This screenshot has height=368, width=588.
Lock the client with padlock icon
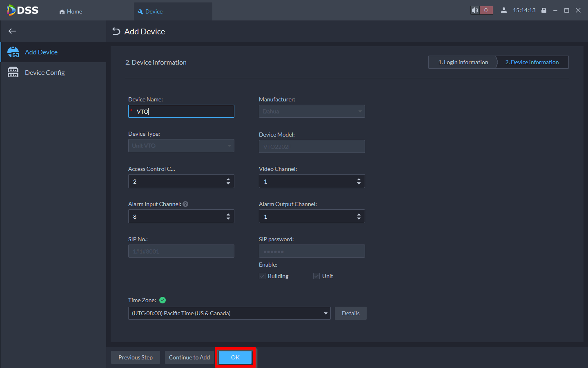544,10
